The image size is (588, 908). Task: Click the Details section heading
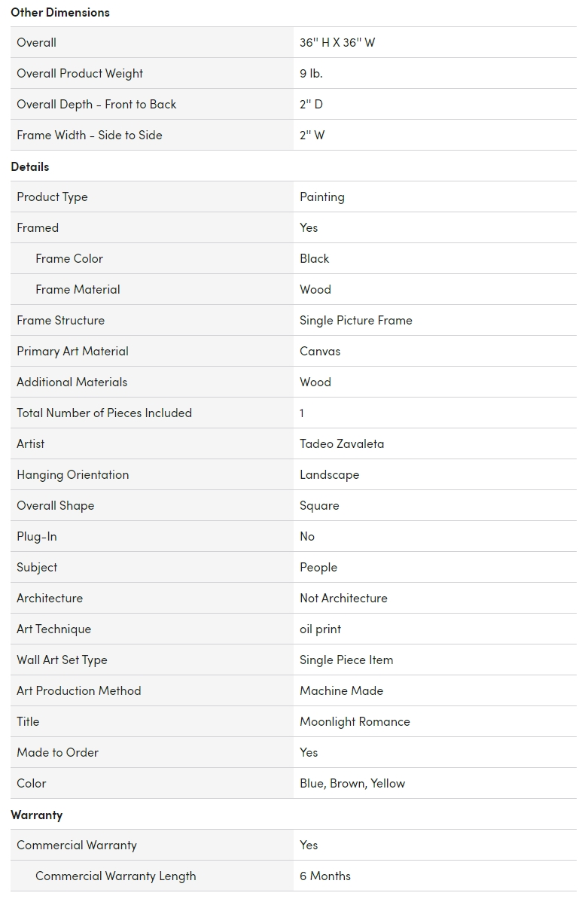[x=30, y=166]
